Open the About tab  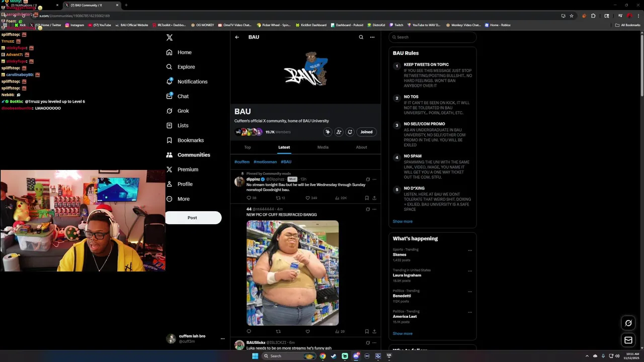[x=361, y=147]
